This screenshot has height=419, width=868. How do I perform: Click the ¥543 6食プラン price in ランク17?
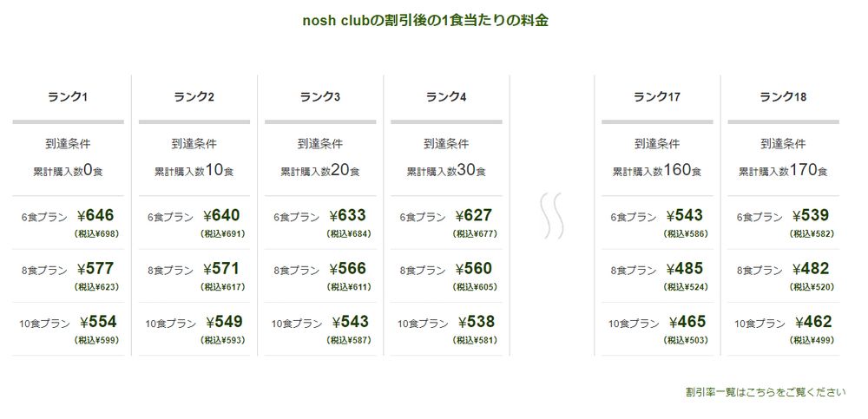[x=685, y=215]
